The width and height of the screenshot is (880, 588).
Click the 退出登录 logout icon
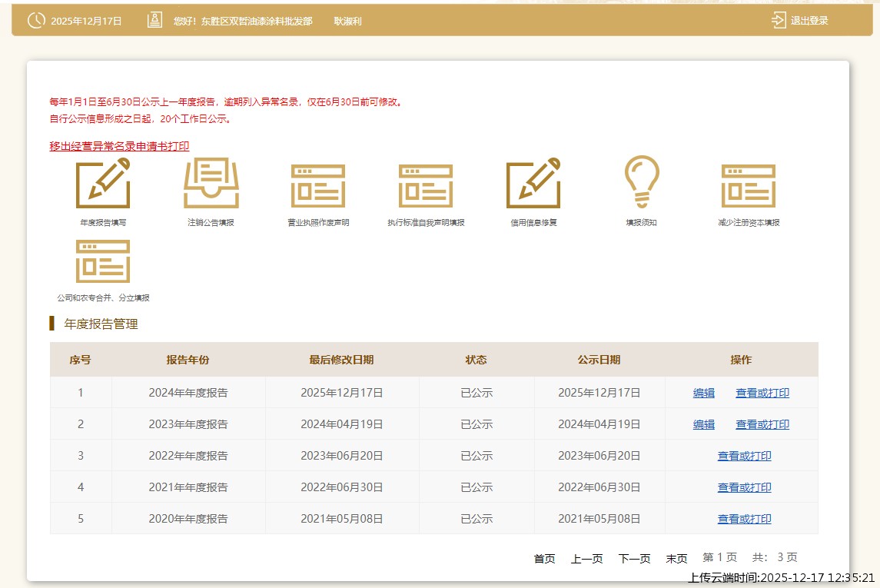pos(779,21)
